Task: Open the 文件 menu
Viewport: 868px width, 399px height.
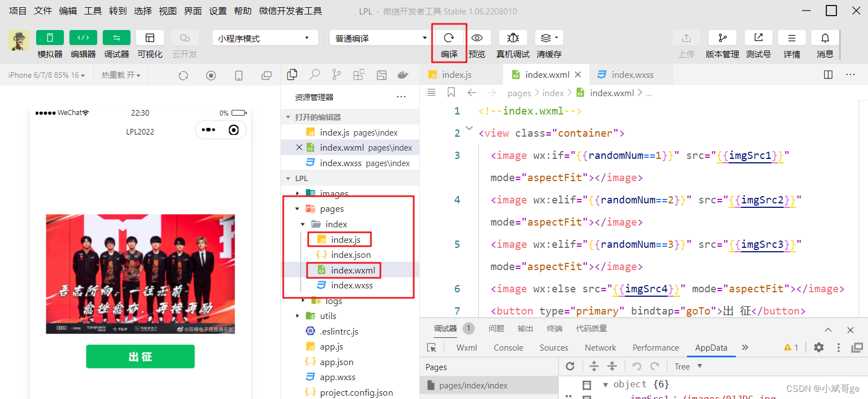Action: (43, 11)
